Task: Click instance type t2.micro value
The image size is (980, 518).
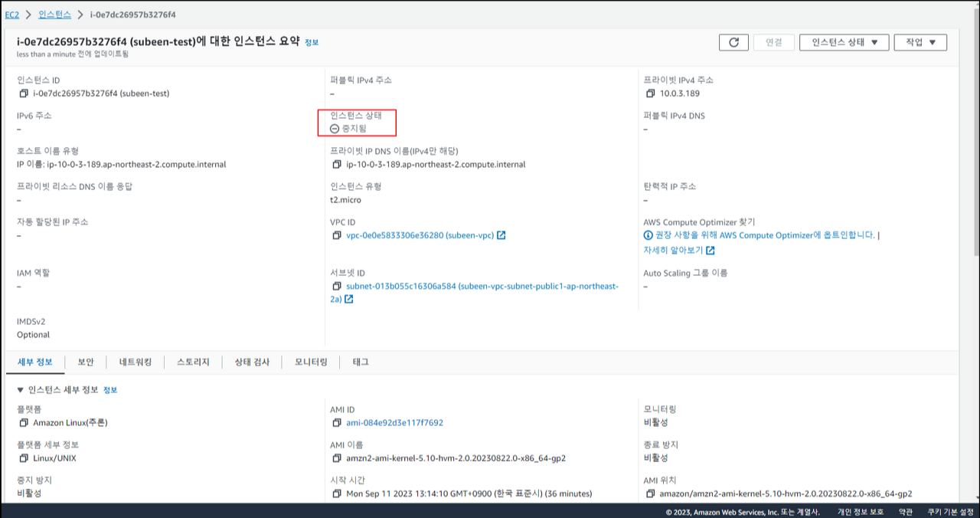Action: pyautogui.click(x=345, y=200)
